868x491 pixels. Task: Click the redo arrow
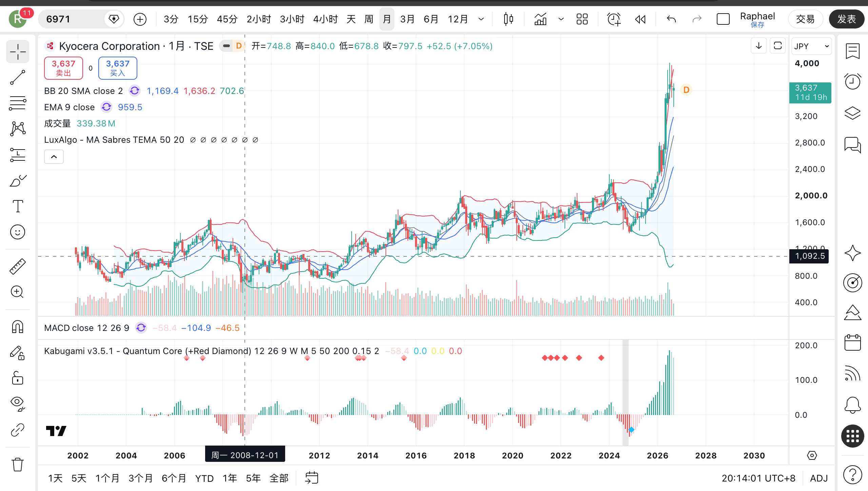[697, 19]
